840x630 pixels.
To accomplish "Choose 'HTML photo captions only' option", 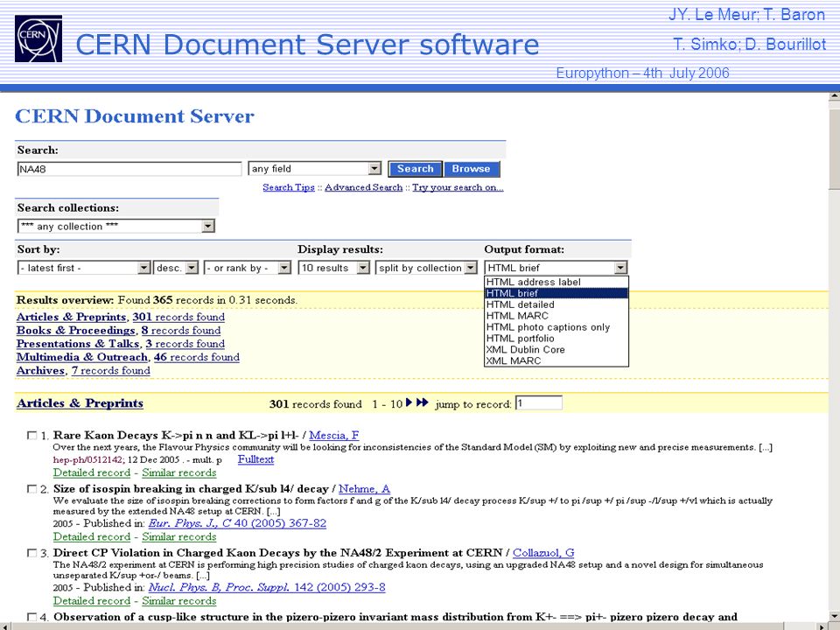I will [x=556, y=326].
